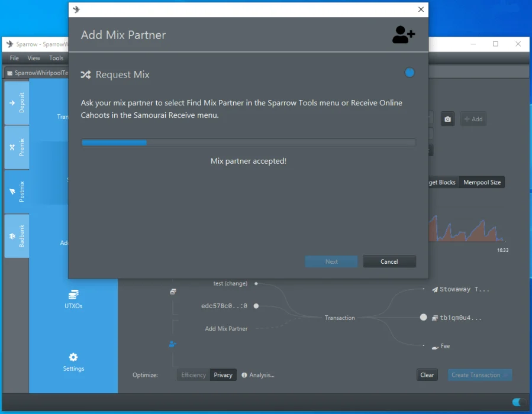Click the Analysis info icon
532x414 pixels.
pos(244,375)
